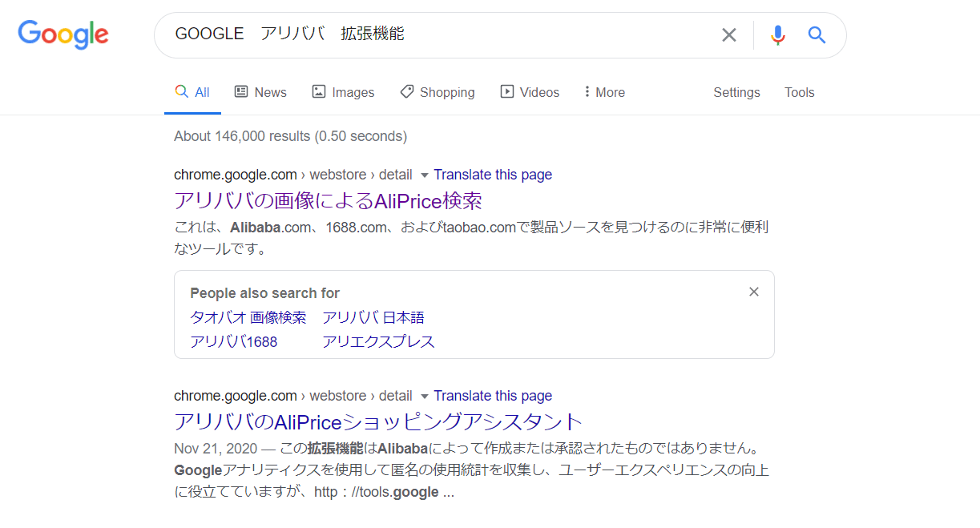Open search Tools

point(799,92)
